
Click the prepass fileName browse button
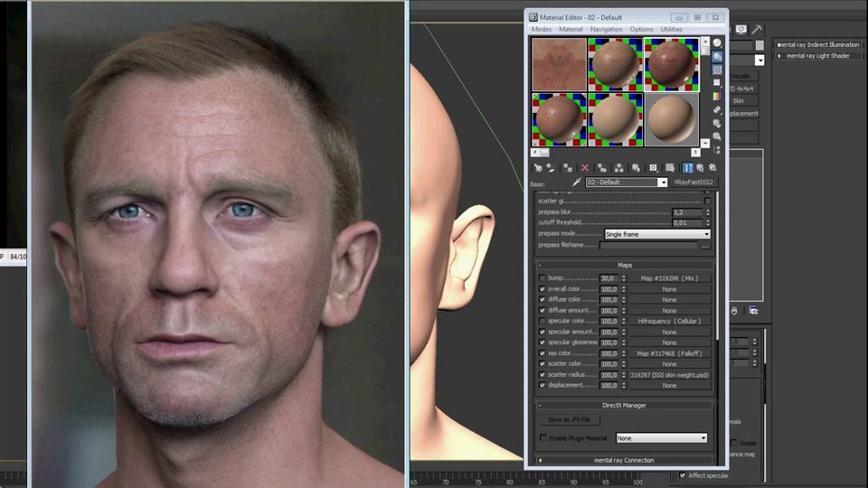pyautogui.click(x=704, y=245)
